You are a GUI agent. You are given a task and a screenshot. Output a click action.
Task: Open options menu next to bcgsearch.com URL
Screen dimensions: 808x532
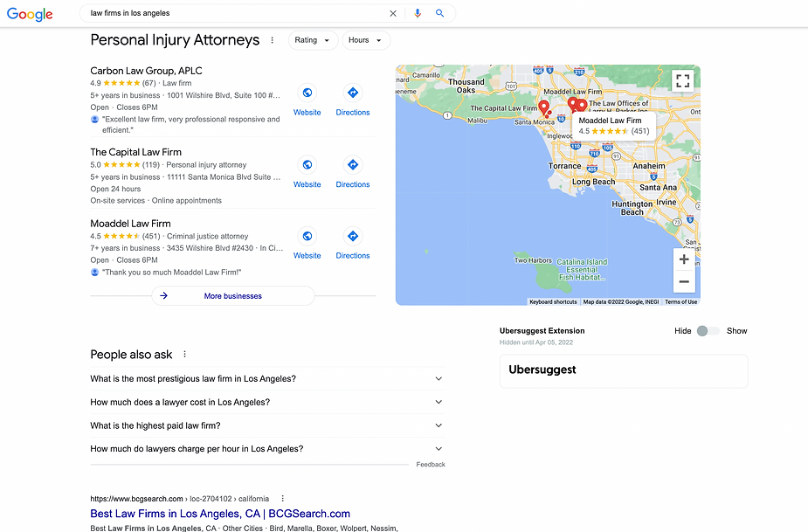pyautogui.click(x=282, y=499)
